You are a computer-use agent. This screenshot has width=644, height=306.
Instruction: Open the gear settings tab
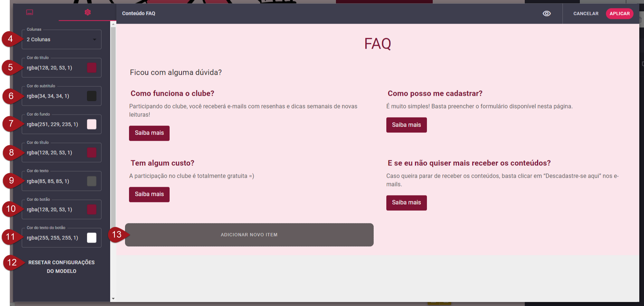coord(88,12)
